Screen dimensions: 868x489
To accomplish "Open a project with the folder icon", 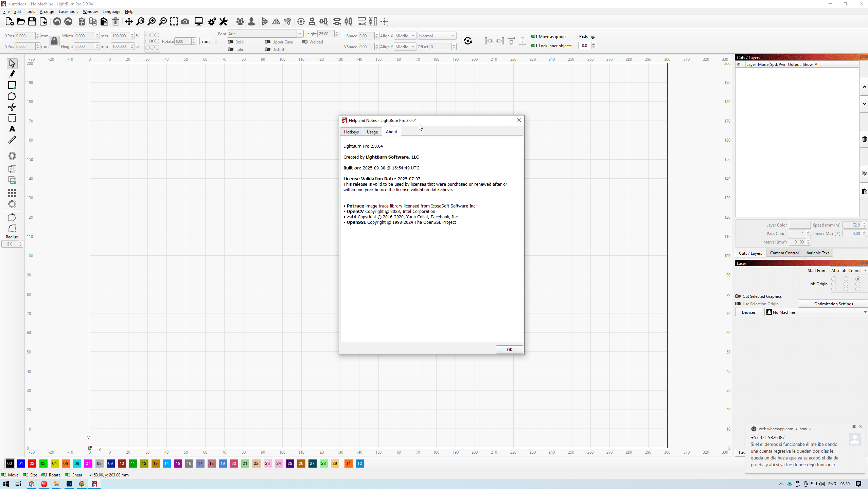I will pyautogui.click(x=21, y=22).
